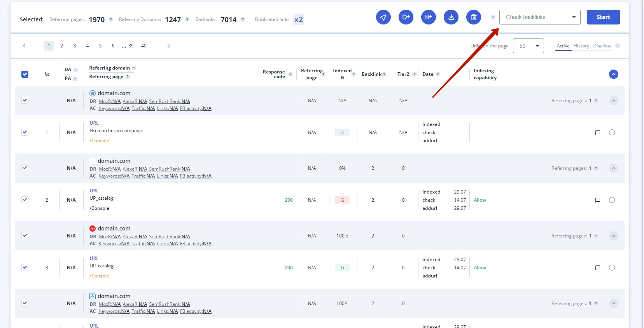
Task: Click help icon next to Disallow tab
Action: (618, 46)
